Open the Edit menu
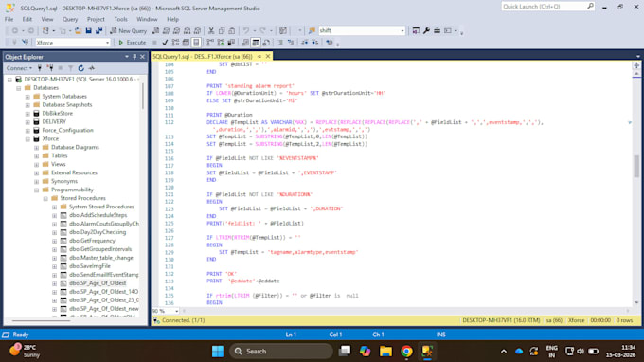This screenshot has height=362, width=644. (x=27, y=19)
